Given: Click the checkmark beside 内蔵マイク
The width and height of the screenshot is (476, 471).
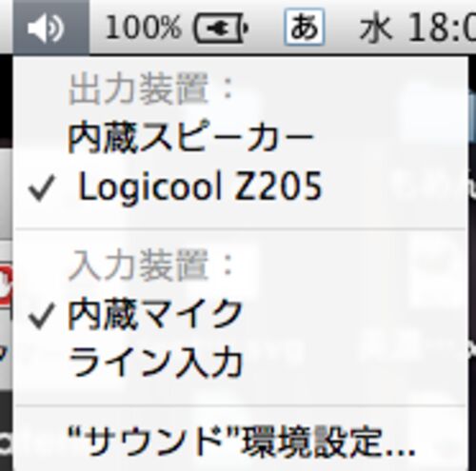Looking at the screenshot, I should coord(41,317).
